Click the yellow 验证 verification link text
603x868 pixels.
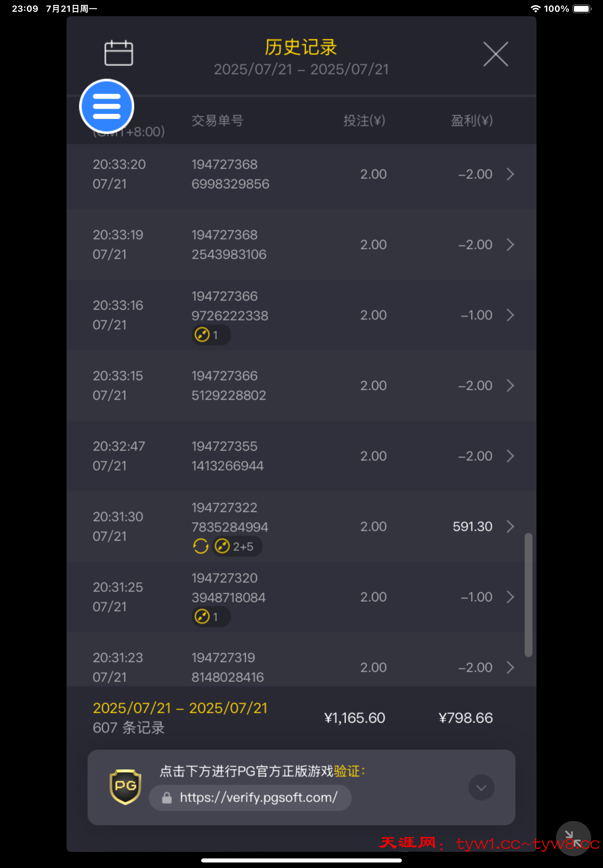click(x=346, y=771)
